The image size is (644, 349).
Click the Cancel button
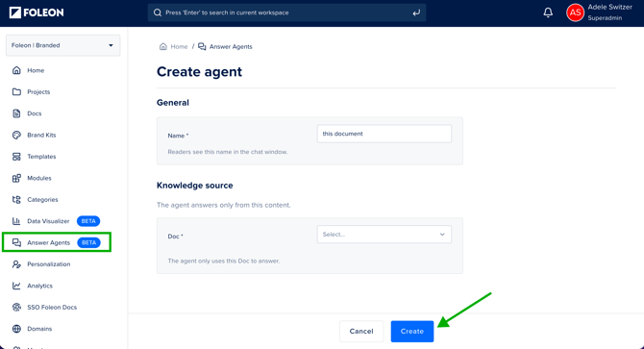[x=361, y=332]
